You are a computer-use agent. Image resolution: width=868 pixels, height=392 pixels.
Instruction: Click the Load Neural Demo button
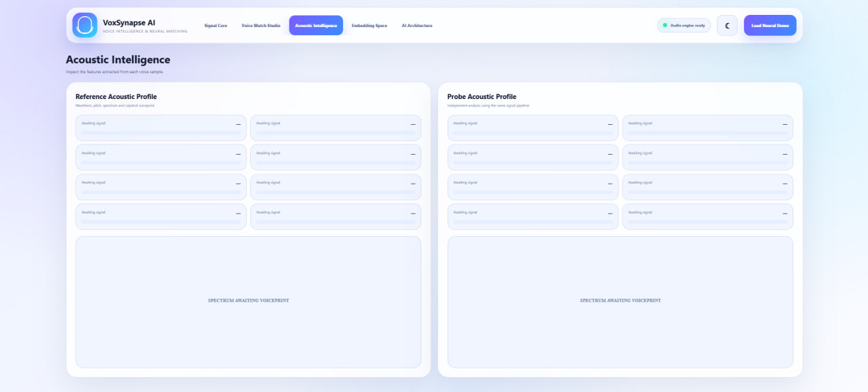pyautogui.click(x=770, y=25)
